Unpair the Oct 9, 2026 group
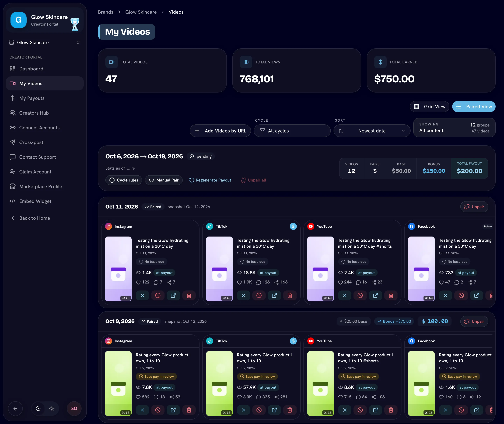The width and height of the screenshot is (504, 424). pyautogui.click(x=474, y=321)
